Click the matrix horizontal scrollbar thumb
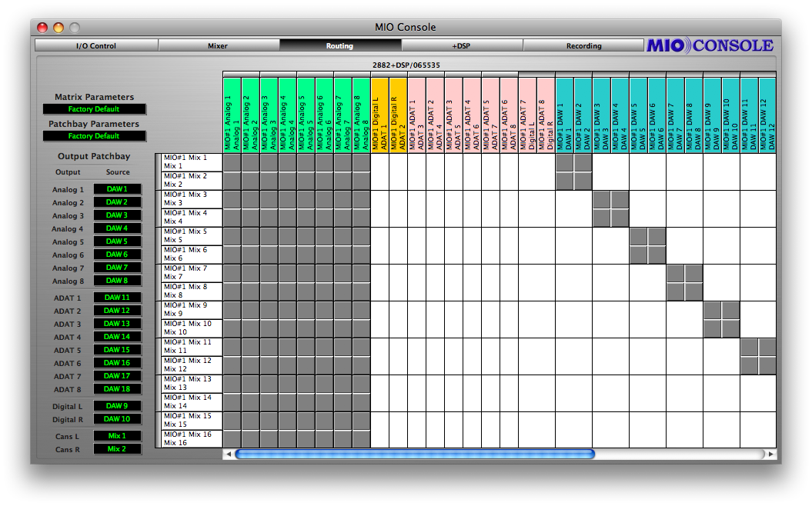Screen dimensions: 812x506 click(x=415, y=454)
